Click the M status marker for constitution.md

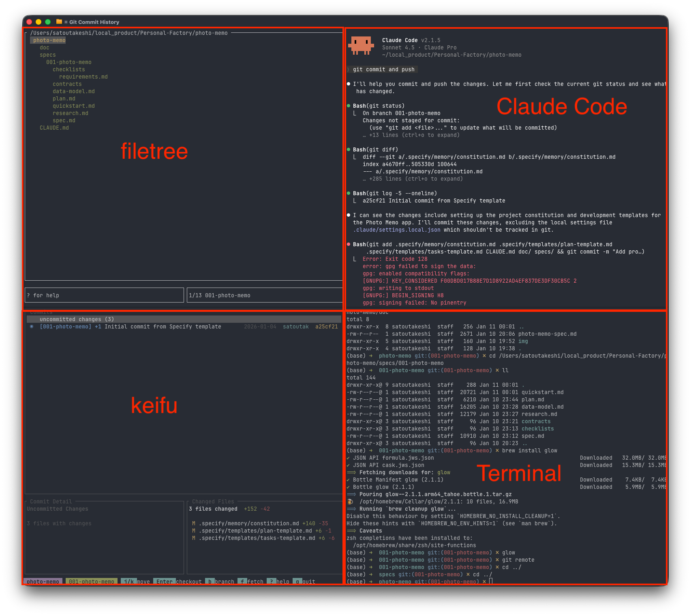194,523
